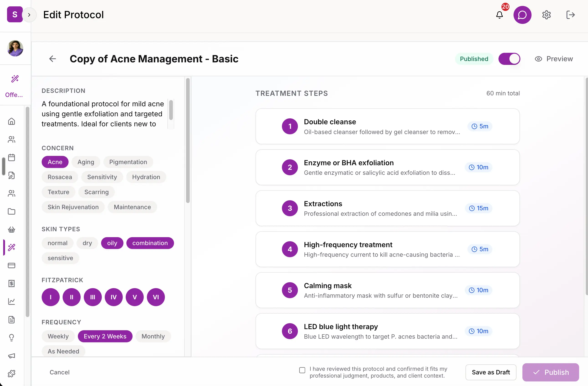
Task: Open the analytics chart icon in sidebar
Action: 12,301
